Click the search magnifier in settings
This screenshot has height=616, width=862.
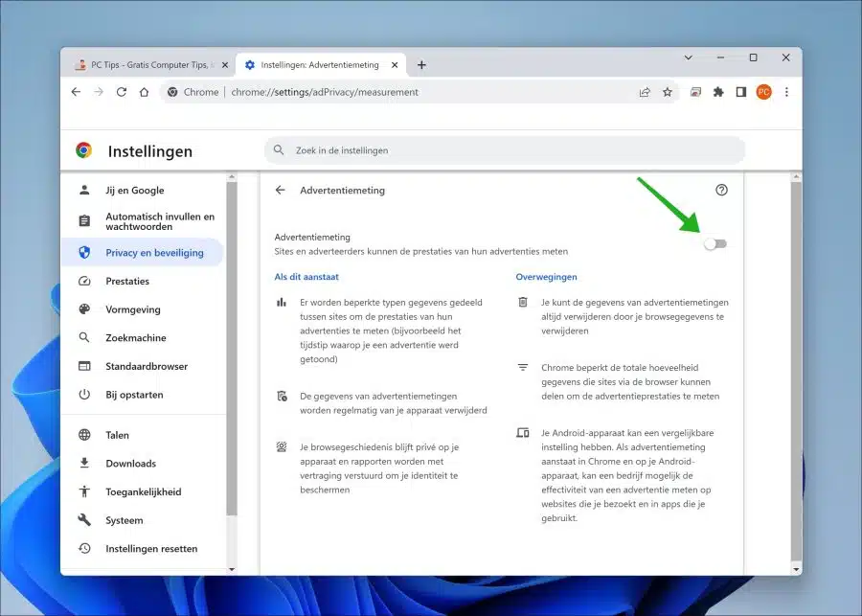[279, 150]
